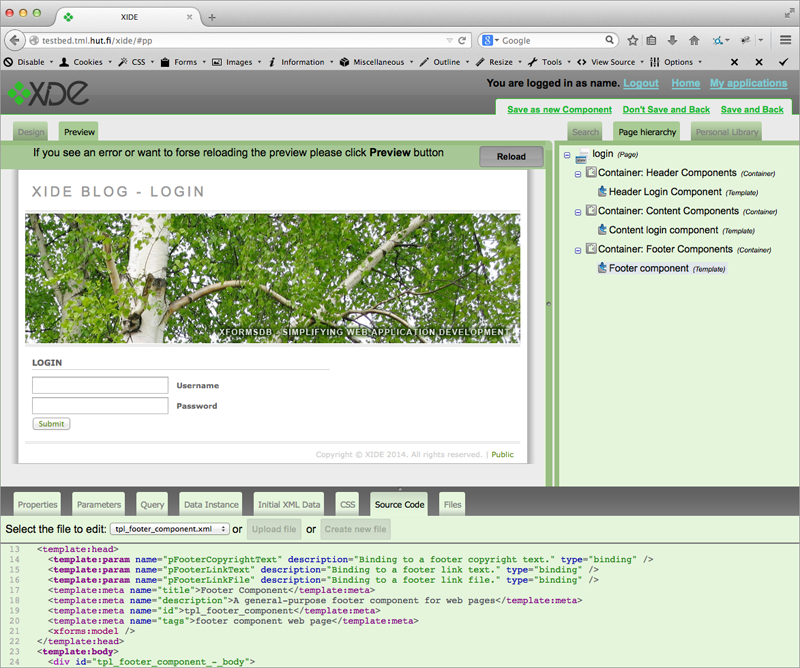Click the Logout link
This screenshot has height=668, width=800.
(x=641, y=84)
